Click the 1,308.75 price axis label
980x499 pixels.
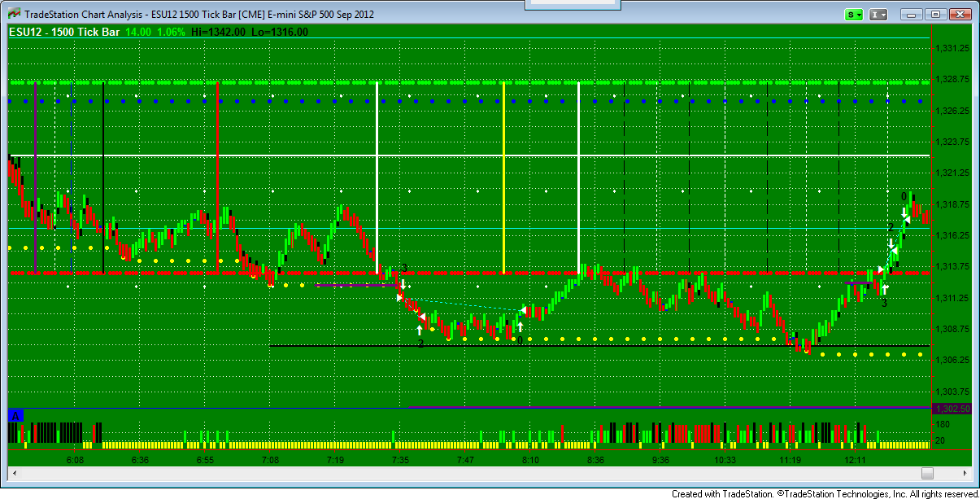pyautogui.click(x=951, y=329)
